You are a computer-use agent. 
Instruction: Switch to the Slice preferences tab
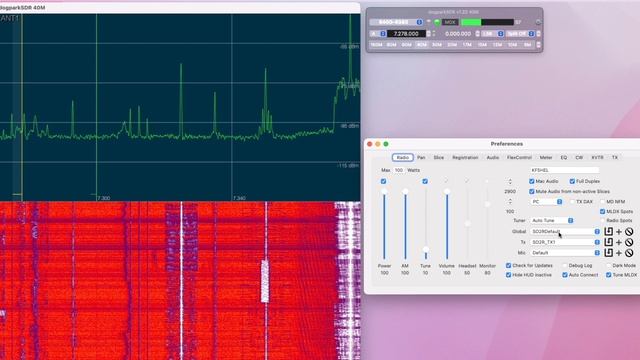click(x=439, y=158)
